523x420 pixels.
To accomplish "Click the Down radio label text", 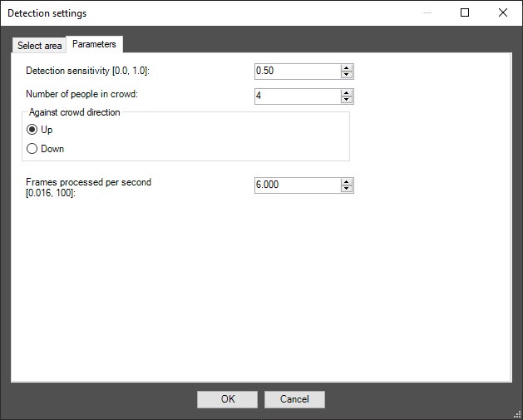I will [x=52, y=149].
